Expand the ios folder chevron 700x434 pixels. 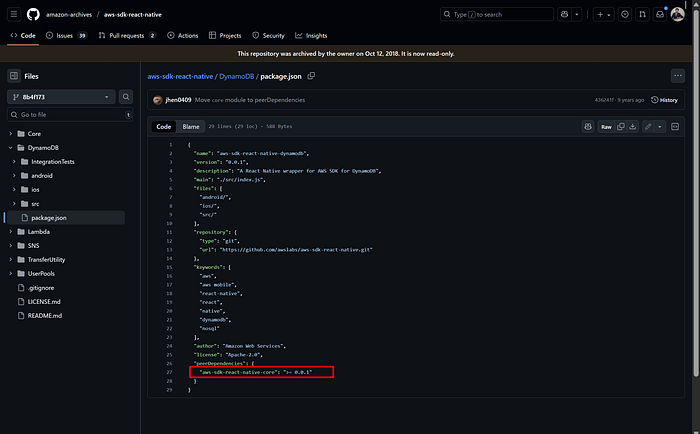pos(14,190)
